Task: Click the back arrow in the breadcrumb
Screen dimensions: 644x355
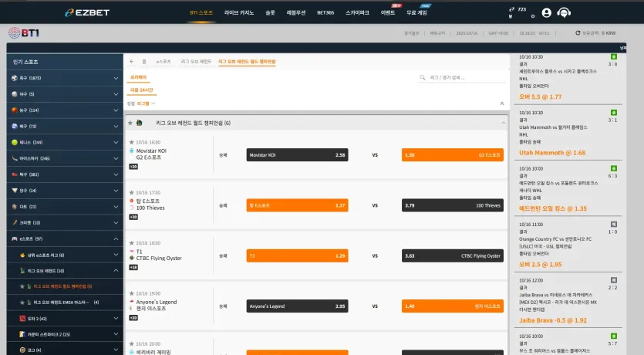Action: (131, 61)
